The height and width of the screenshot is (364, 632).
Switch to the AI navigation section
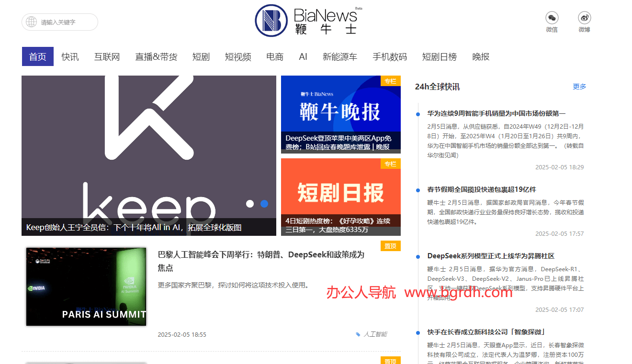[x=303, y=57]
